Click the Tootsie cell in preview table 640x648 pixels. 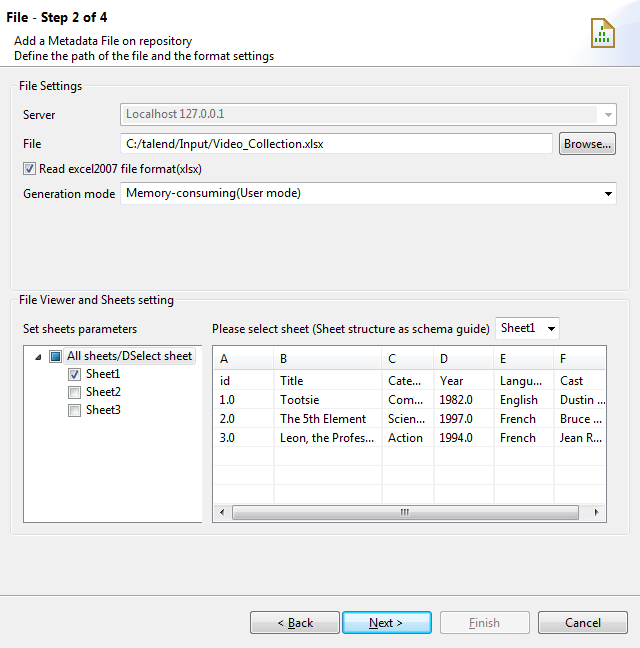pos(300,400)
